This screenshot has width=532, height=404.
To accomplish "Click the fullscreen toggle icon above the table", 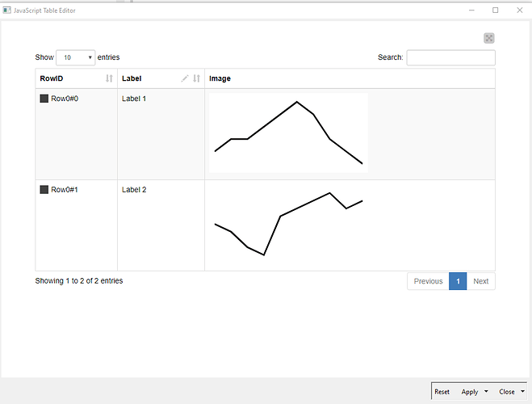I will (489, 38).
